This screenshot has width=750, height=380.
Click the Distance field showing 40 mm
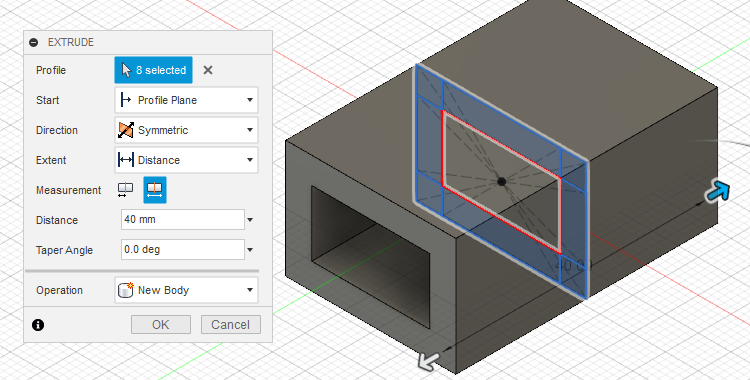point(183,220)
